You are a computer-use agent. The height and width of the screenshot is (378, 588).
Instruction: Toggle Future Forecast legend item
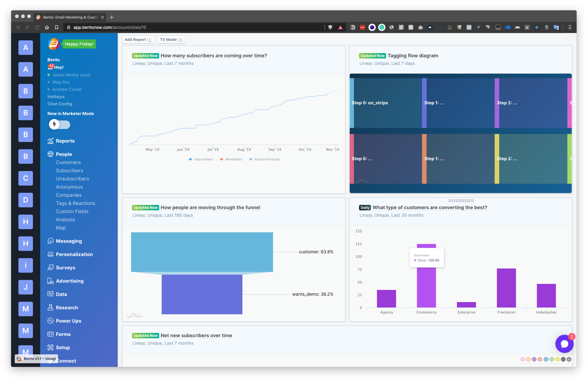264,159
